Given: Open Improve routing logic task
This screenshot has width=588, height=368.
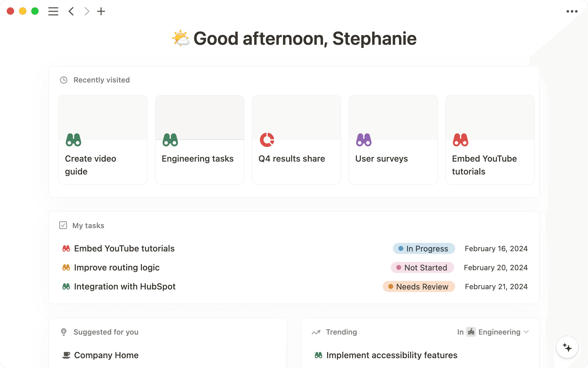Looking at the screenshot, I should 117,268.
